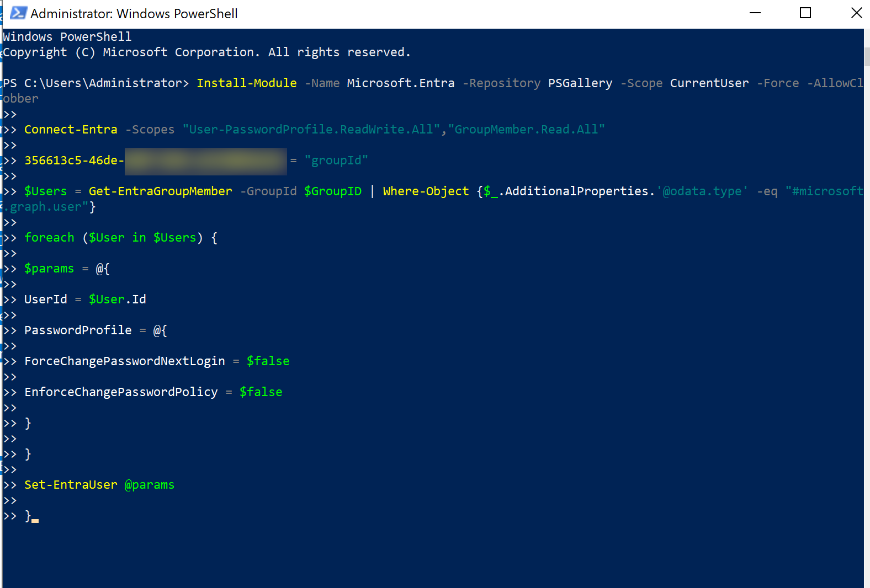Click the 'Install-Module' command text
870x588 pixels.
point(247,83)
